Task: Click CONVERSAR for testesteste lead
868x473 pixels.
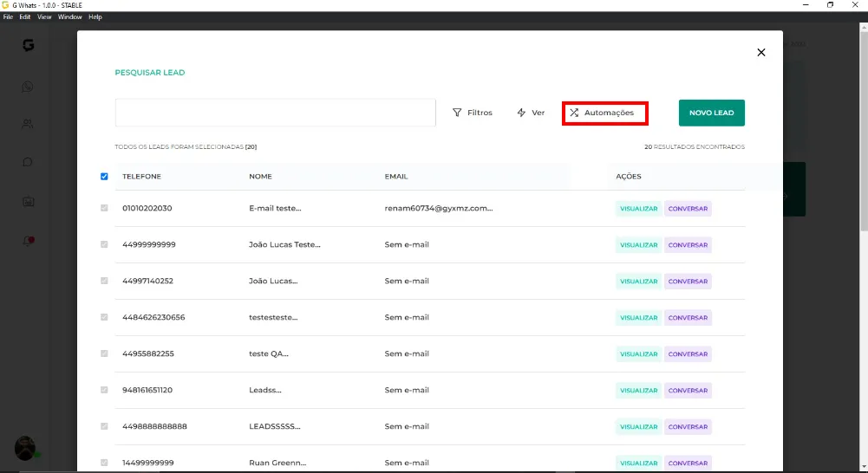Action: pos(688,318)
